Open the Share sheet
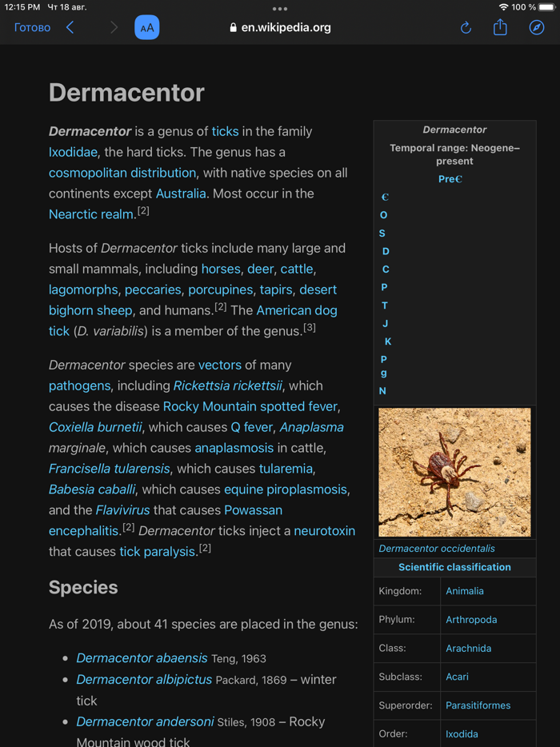560x747 pixels. [499, 26]
